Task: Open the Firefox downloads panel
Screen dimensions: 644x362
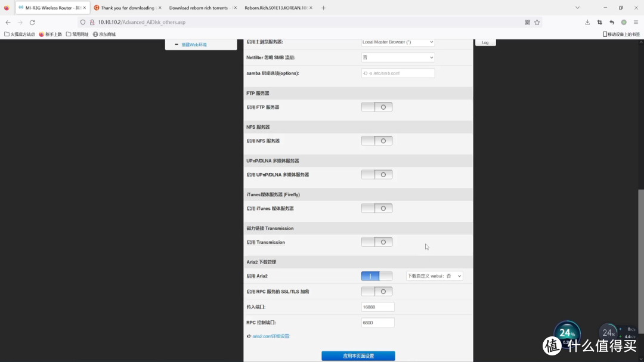Action: click(x=587, y=22)
